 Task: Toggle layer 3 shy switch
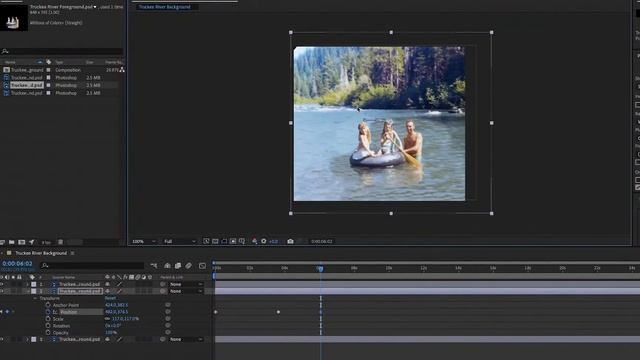tap(107, 339)
